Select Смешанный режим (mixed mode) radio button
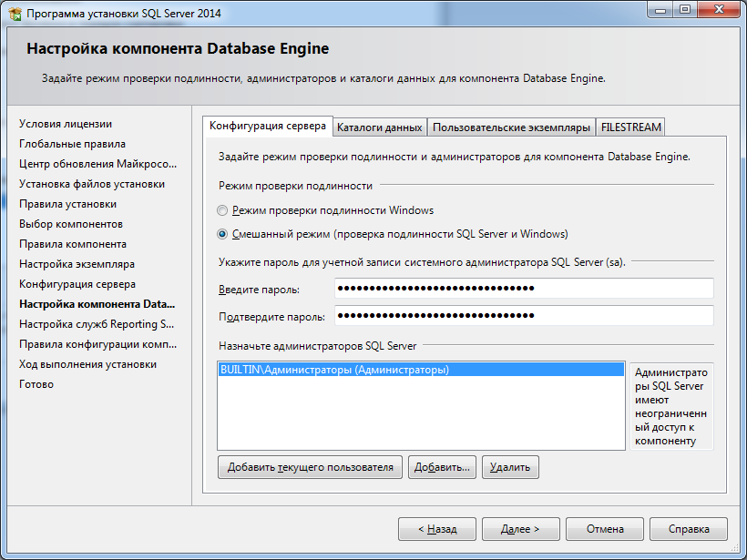Image resolution: width=747 pixels, height=560 pixels. point(222,234)
